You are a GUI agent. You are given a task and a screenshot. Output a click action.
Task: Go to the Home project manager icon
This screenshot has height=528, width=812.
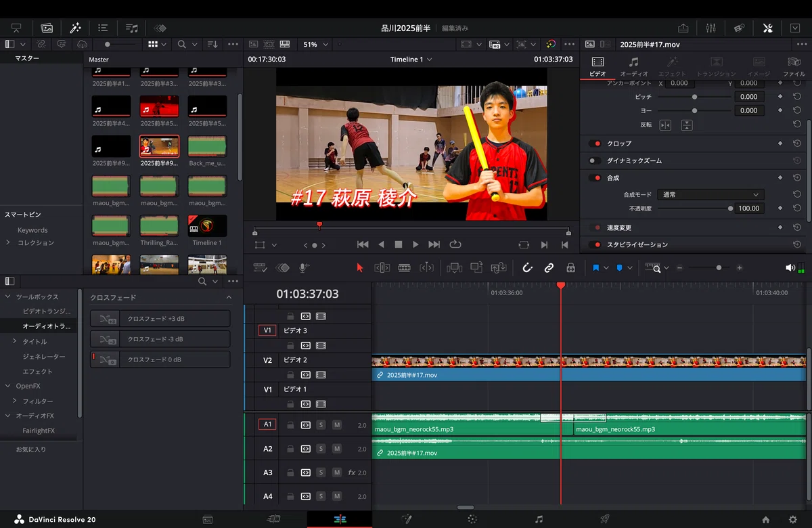[x=765, y=519]
